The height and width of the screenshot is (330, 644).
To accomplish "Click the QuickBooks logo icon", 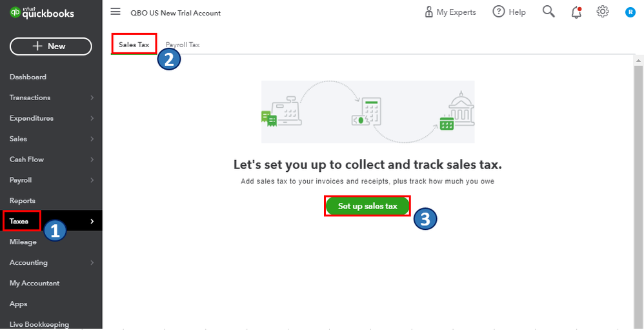I will 15,12.
